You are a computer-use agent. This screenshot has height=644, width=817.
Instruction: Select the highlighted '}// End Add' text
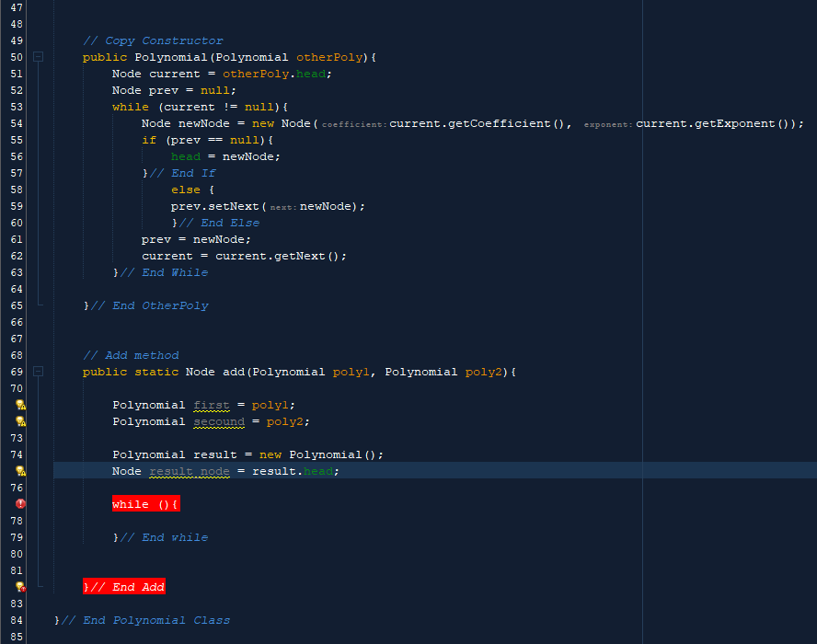[x=123, y=586]
